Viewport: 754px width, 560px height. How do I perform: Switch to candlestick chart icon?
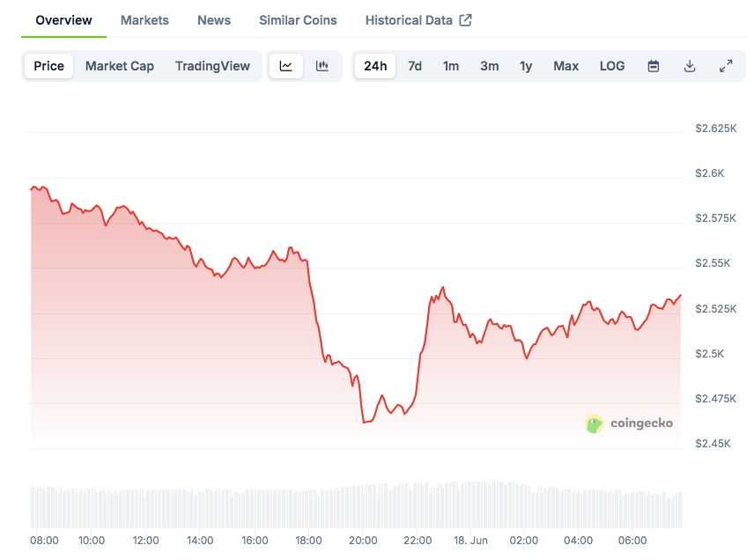click(x=322, y=66)
